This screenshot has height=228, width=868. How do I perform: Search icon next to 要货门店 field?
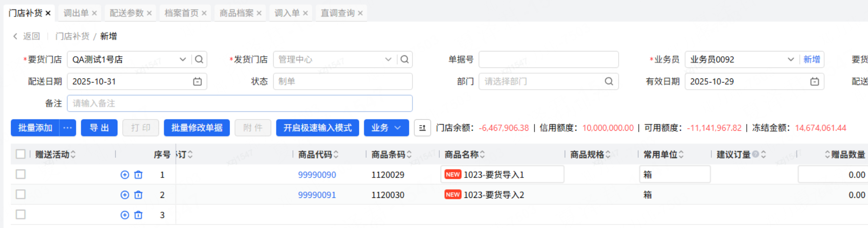tap(199, 59)
